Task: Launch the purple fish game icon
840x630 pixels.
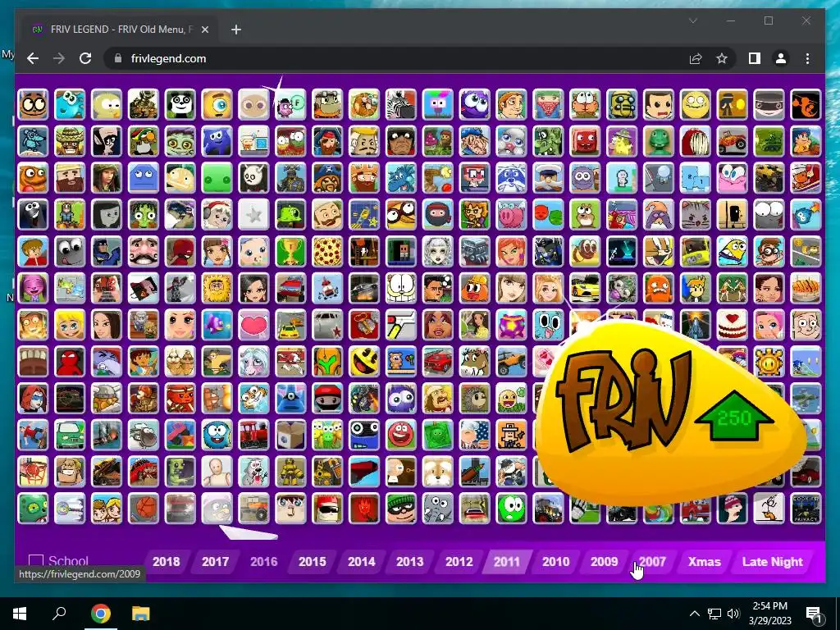Action: [217, 325]
